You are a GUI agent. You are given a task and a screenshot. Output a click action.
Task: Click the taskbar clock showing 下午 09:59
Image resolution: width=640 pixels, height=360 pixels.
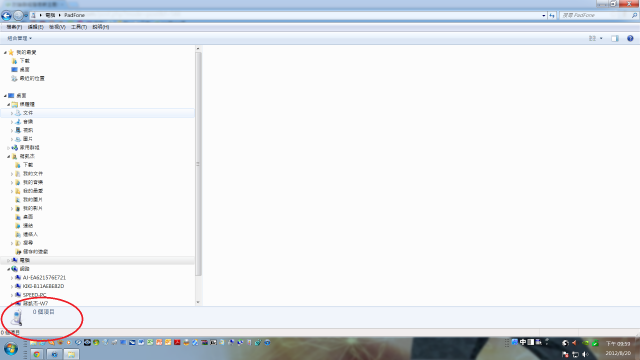pos(618,344)
